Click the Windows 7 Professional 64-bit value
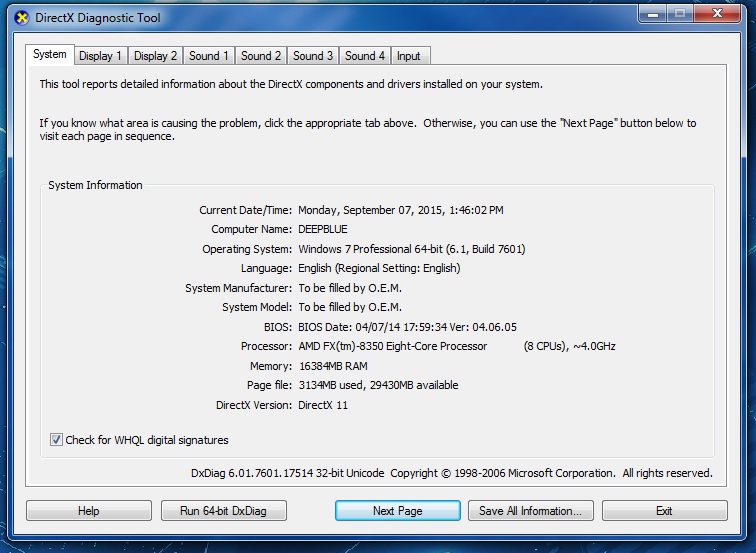This screenshot has width=756, height=553. click(x=412, y=249)
